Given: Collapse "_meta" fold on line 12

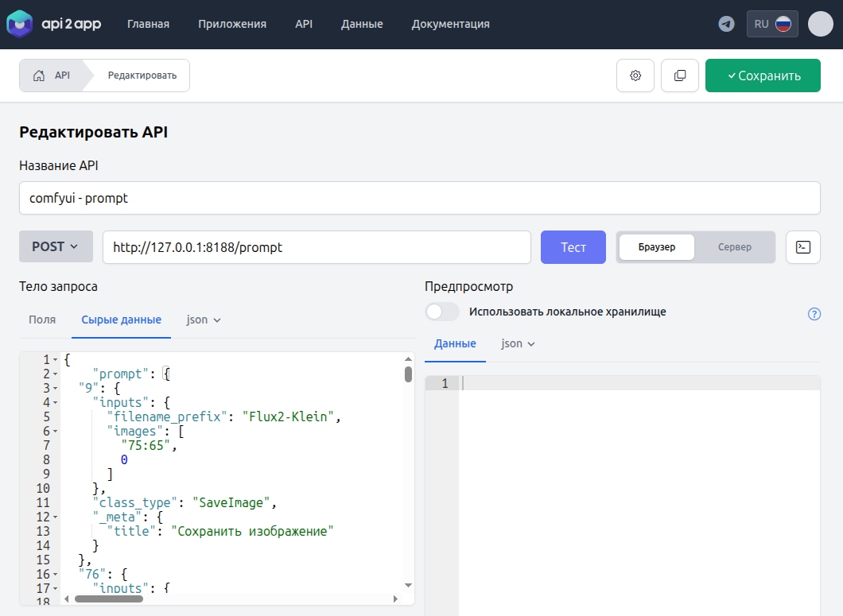Looking at the screenshot, I should [55, 517].
